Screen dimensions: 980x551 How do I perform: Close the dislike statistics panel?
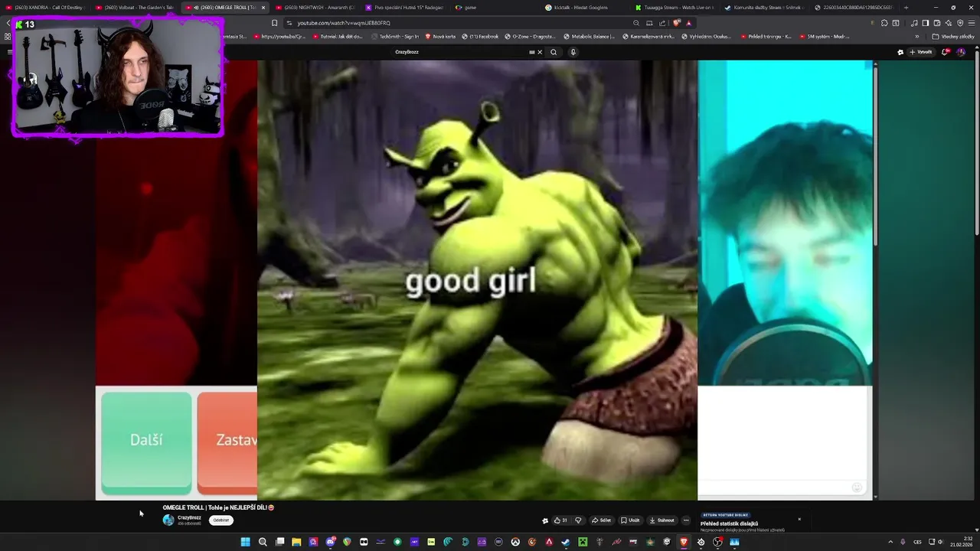click(799, 520)
